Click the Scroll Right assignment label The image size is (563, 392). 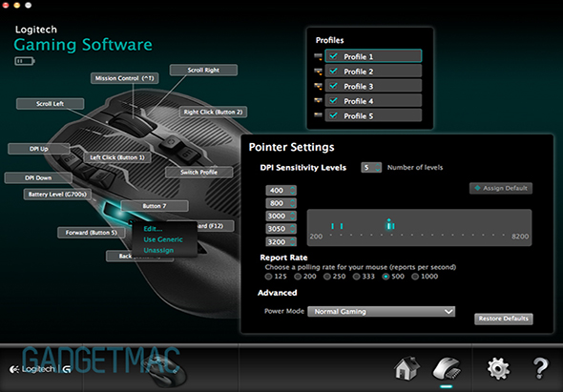(203, 70)
